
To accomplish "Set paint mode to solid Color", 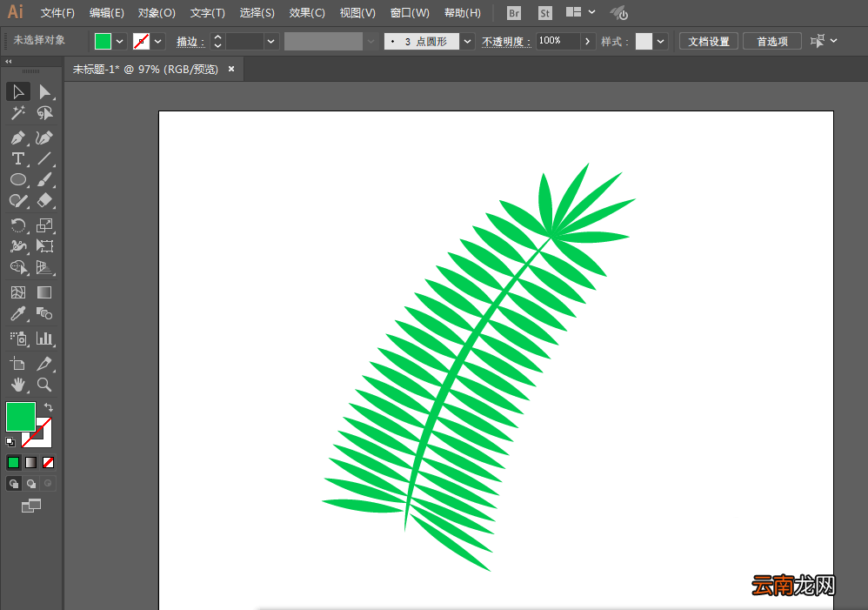I will click(13, 462).
